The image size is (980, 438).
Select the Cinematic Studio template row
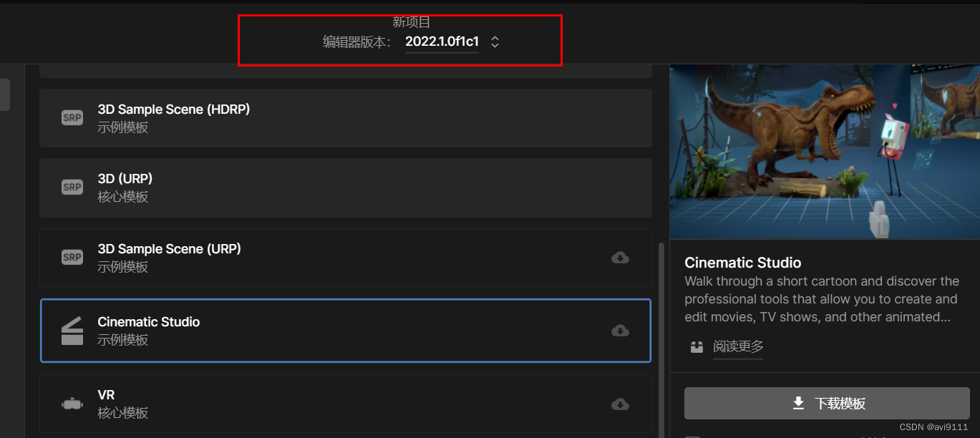[x=346, y=331]
